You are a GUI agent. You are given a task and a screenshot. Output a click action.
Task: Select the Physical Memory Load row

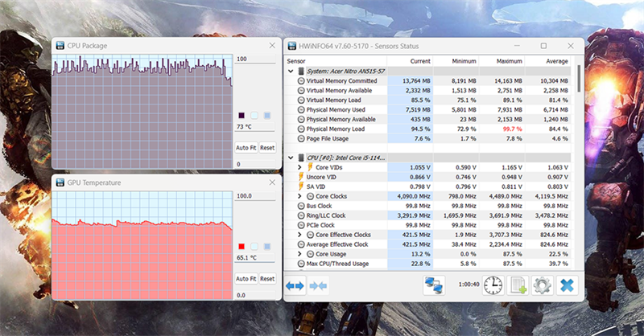(428, 129)
